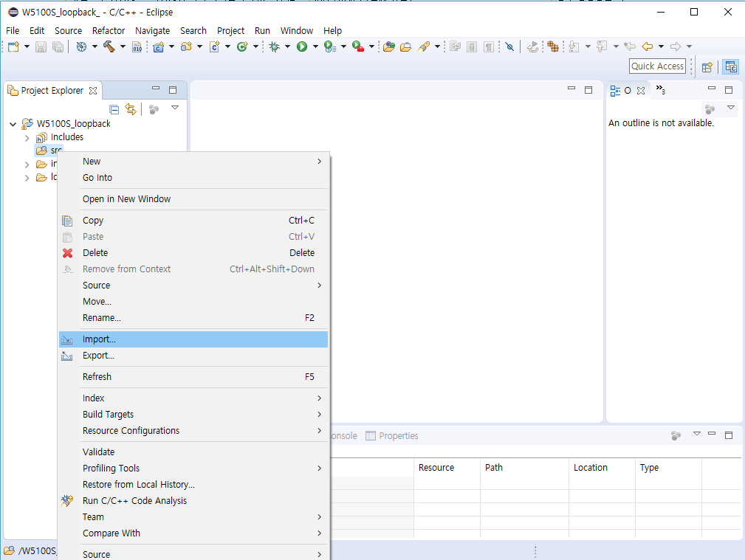The width and height of the screenshot is (745, 560).
Task: Switch to the C/C++ perspective icon
Action: pos(731,67)
